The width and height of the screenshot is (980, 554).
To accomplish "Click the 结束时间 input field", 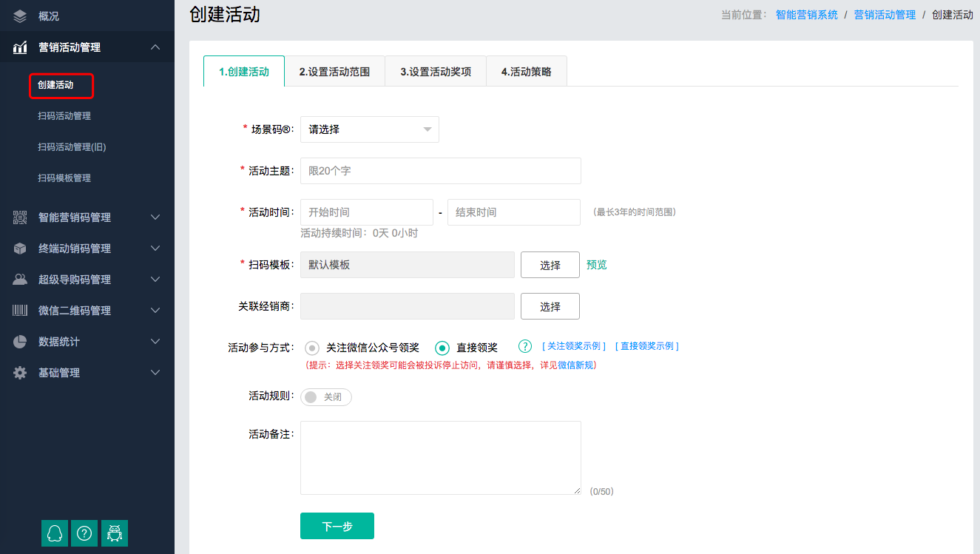I will coord(514,212).
